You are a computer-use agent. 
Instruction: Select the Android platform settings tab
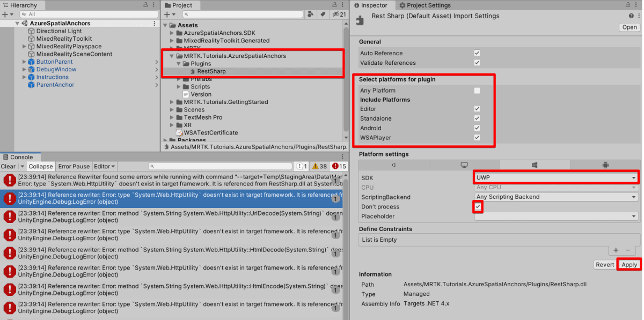605,165
